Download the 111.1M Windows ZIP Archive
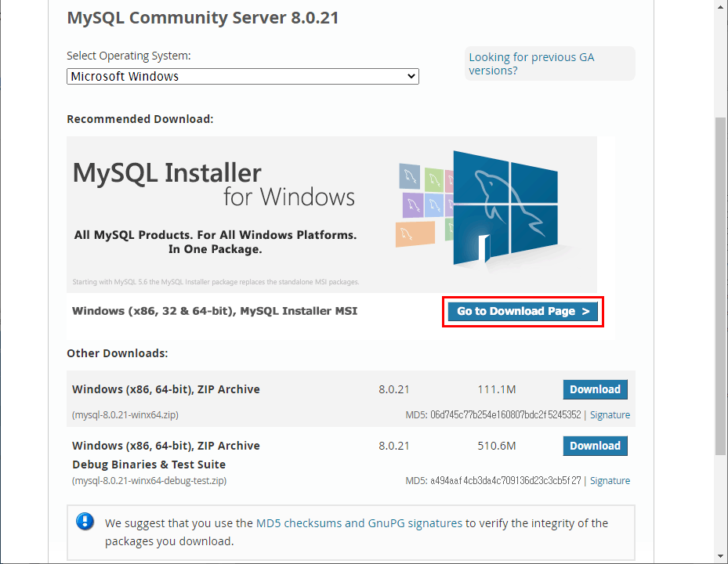Screen dimensions: 728x564 (x=595, y=389)
